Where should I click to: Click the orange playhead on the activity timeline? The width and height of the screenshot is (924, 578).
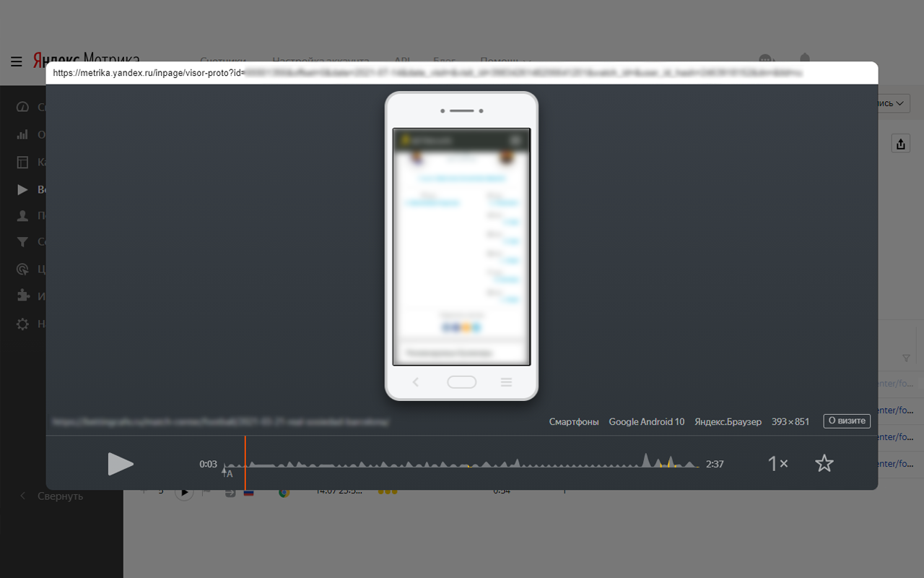[x=245, y=462]
